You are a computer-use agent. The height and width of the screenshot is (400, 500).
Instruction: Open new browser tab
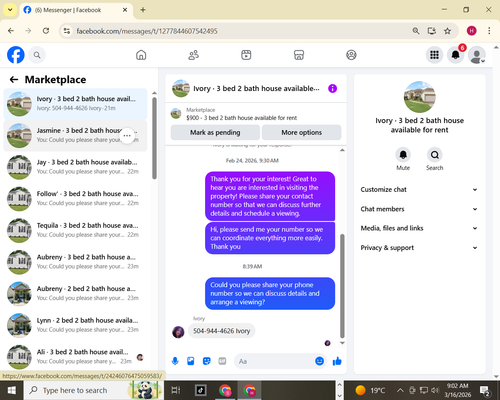(143, 10)
